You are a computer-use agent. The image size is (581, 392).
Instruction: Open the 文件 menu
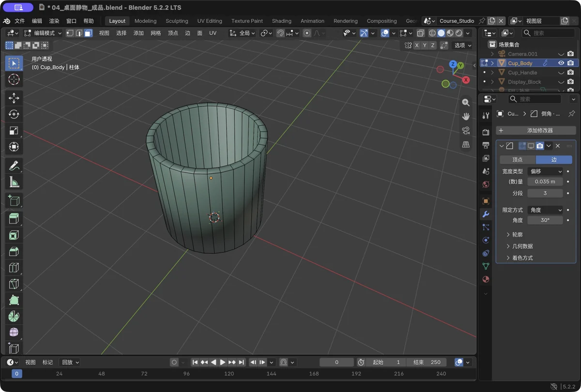pos(20,21)
